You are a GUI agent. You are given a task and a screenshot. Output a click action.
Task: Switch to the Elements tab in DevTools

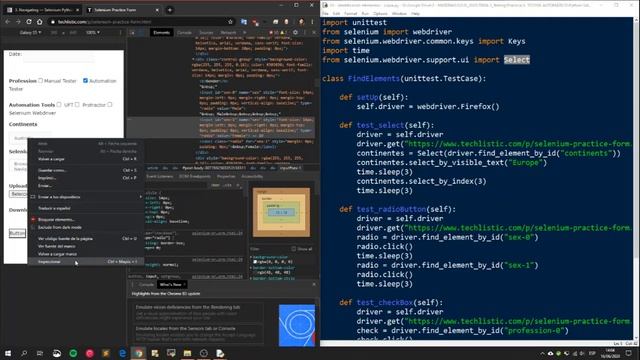tap(161, 33)
